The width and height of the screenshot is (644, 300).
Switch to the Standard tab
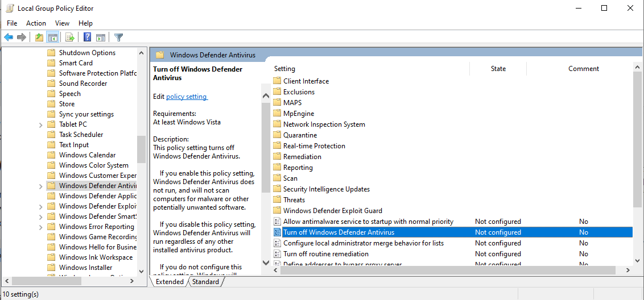pos(205,282)
